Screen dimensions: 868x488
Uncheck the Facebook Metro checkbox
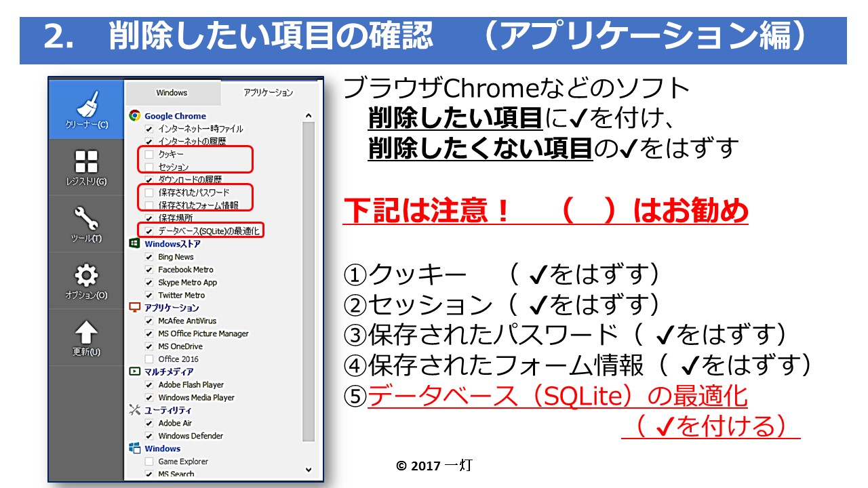149,270
